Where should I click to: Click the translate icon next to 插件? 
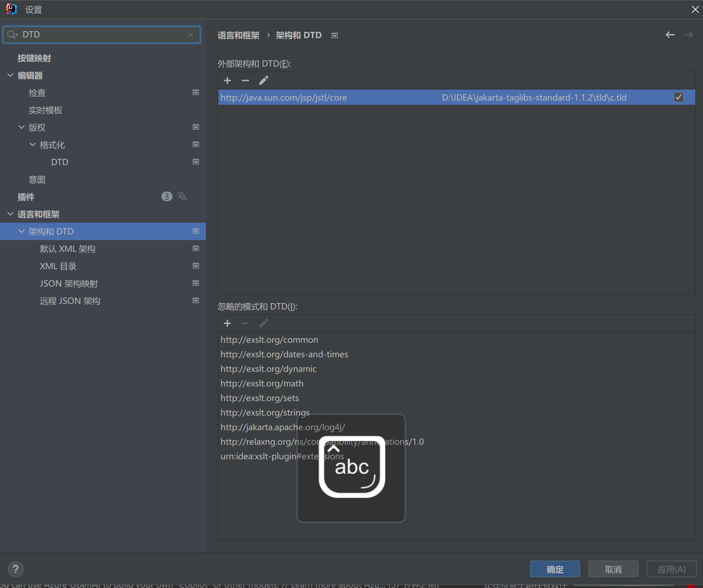point(182,196)
